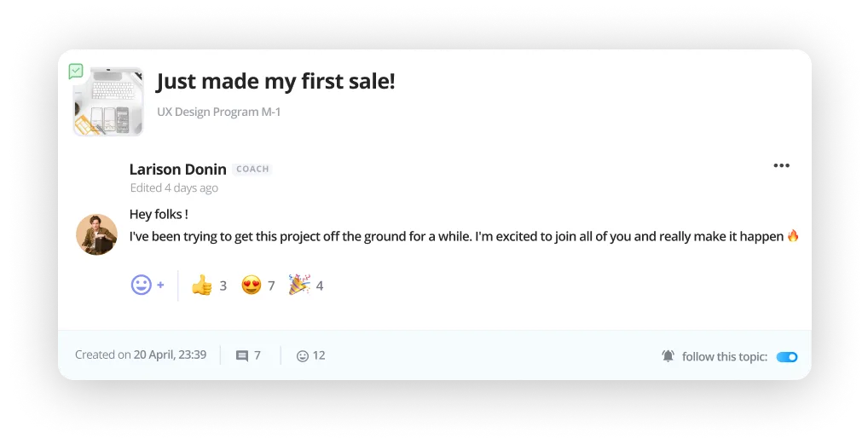Viewport: 868px width, 444px height.
Task: Click the Edited 4 days ago timestamp
Action: (174, 187)
